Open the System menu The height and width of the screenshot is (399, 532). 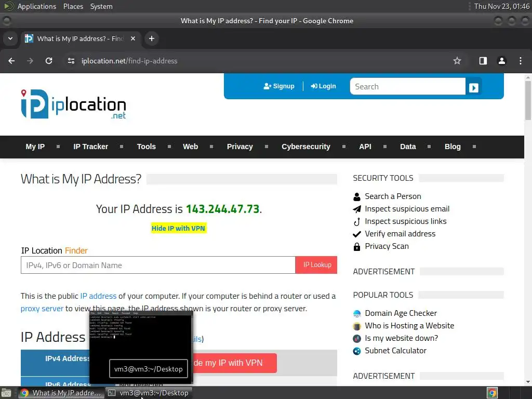click(101, 6)
